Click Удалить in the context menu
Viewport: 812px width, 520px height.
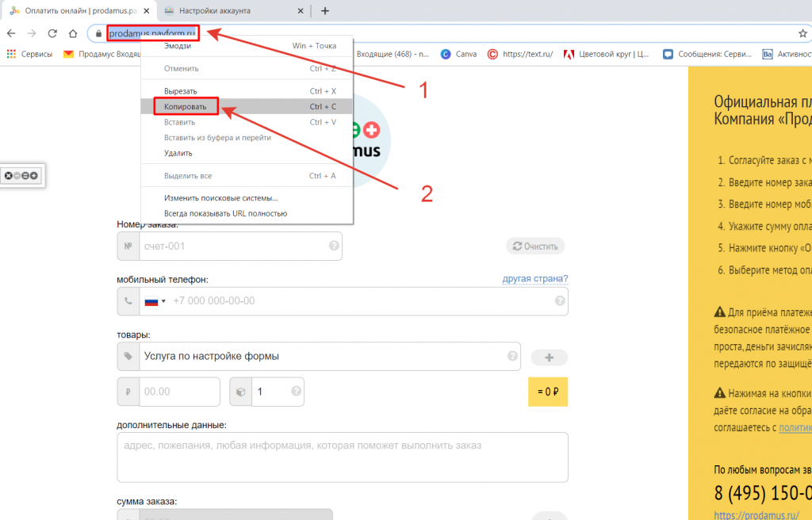coord(178,153)
